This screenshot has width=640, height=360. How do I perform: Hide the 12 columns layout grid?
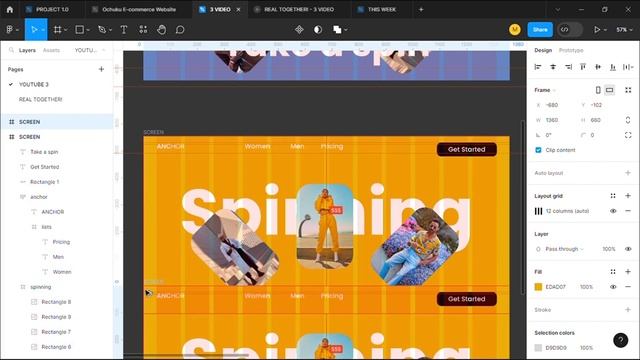click(613, 211)
